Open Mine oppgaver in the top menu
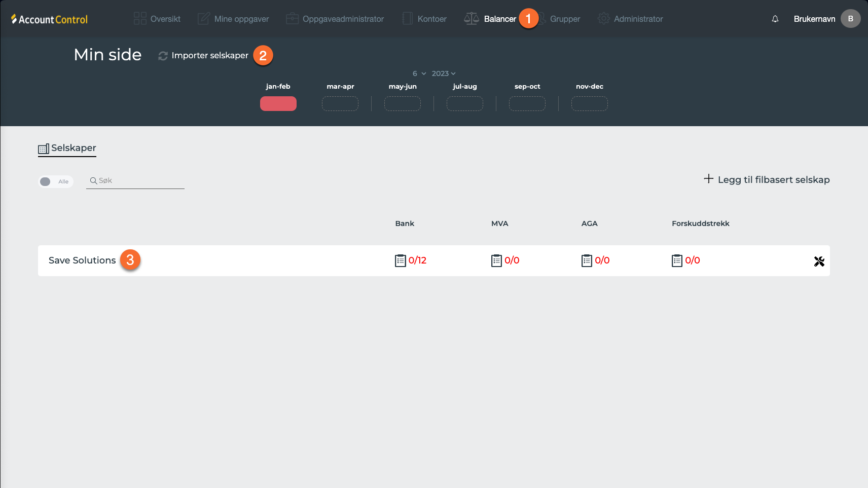 click(233, 19)
